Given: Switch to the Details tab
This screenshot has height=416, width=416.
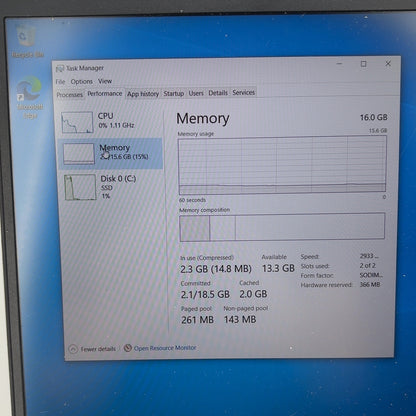Looking at the screenshot, I should click(218, 93).
